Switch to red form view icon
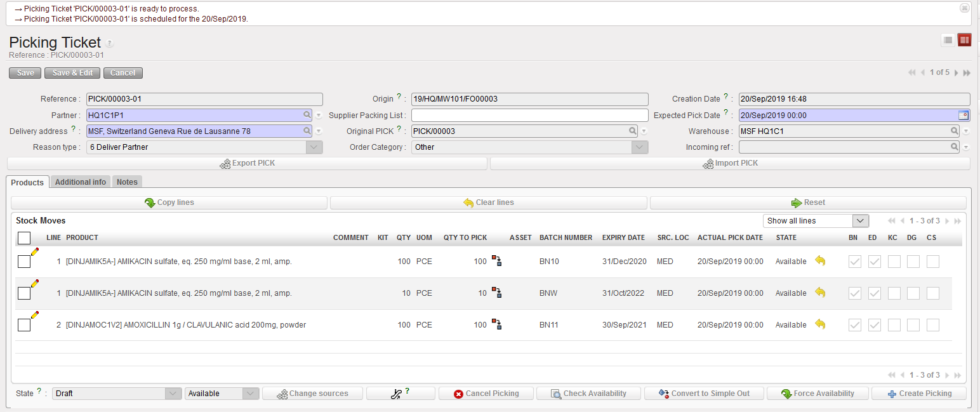The height and width of the screenshot is (412, 980). [x=965, y=40]
